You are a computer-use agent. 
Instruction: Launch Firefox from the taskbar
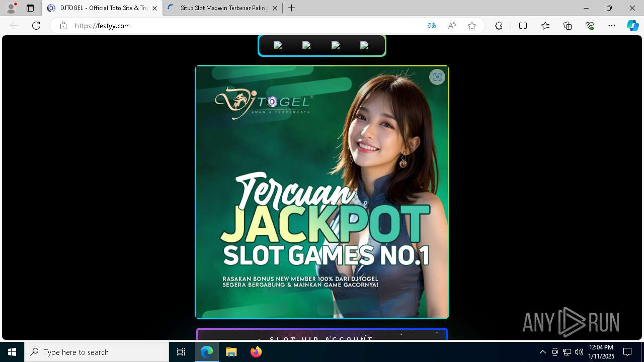pos(256,352)
